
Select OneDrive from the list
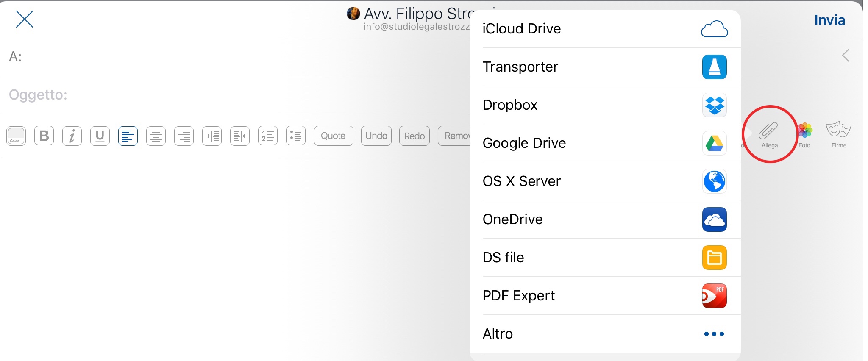tap(605, 219)
